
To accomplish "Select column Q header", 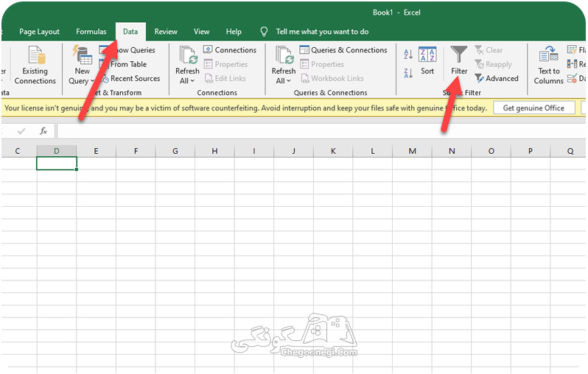I will (x=569, y=151).
